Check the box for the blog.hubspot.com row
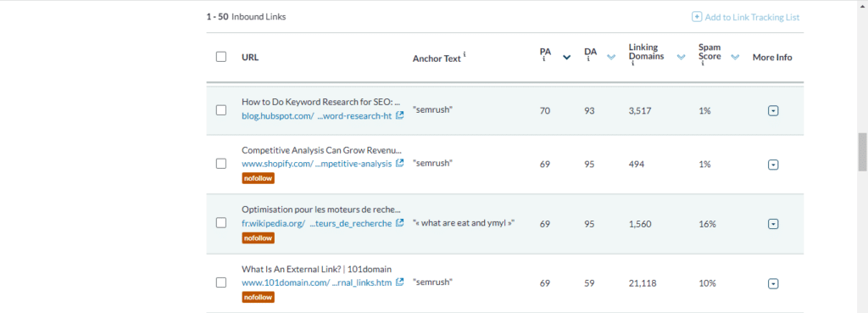This screenshot has width=868, height=313. pos(221,110)
